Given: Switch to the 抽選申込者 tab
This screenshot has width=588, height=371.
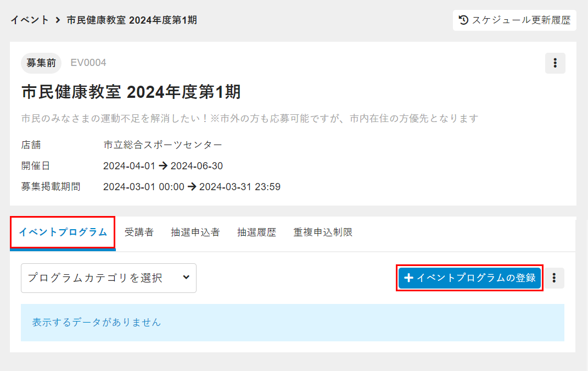Looking at the screenshot, I should click(x=195, y=232).
